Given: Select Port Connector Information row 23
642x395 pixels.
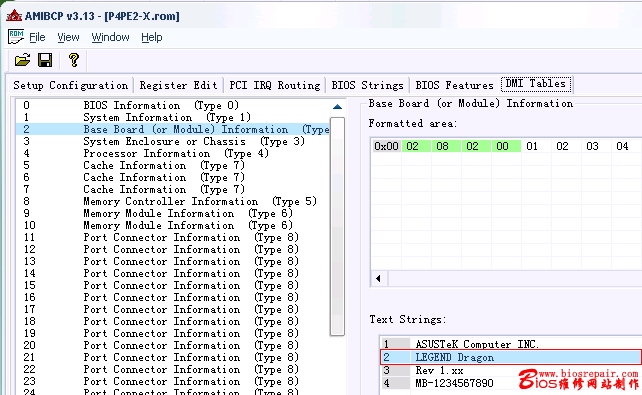Looking at the screenshot, I should click(x=172, y=381).
